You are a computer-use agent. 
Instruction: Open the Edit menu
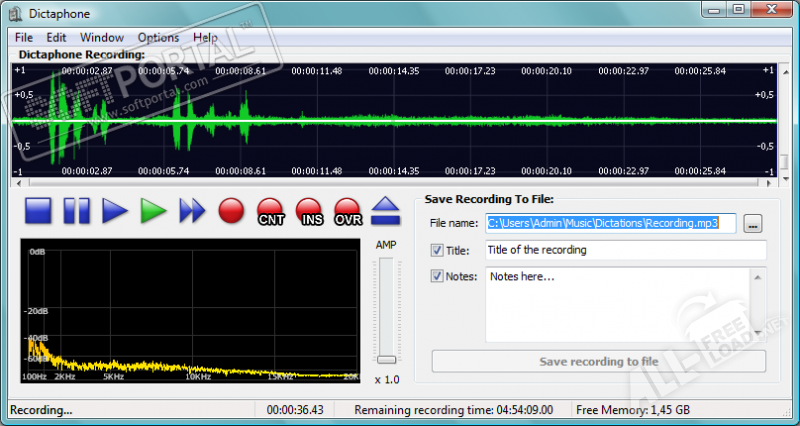(56, 37)
